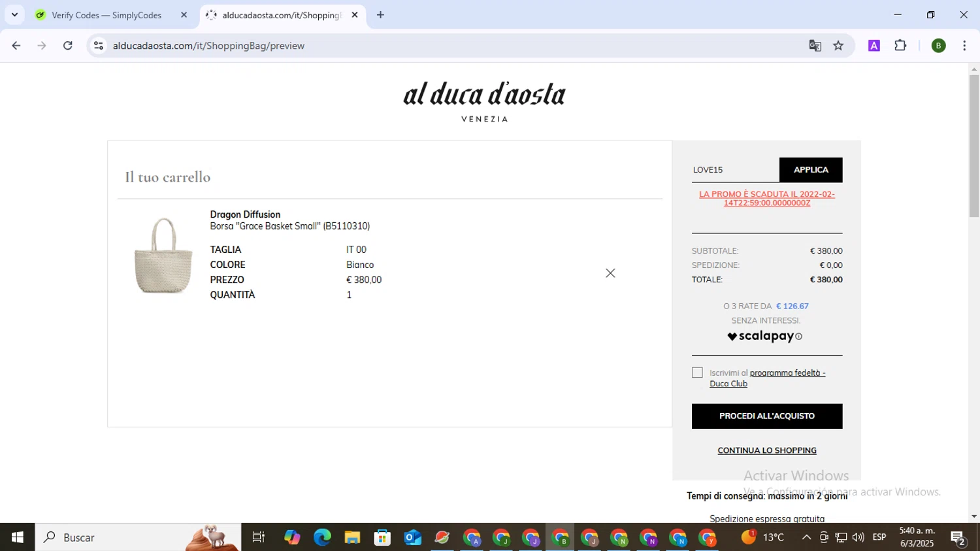Image resolution: width=980 pixels, height=551 pixels.
Task: Open Windows Start menu
Action: (x=17, y=537)
